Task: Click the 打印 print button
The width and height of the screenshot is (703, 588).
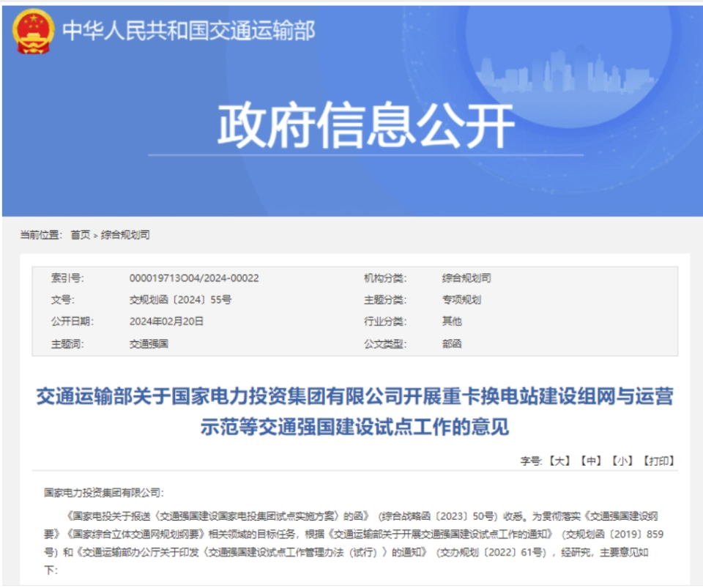Action: [x=658, y=461]
